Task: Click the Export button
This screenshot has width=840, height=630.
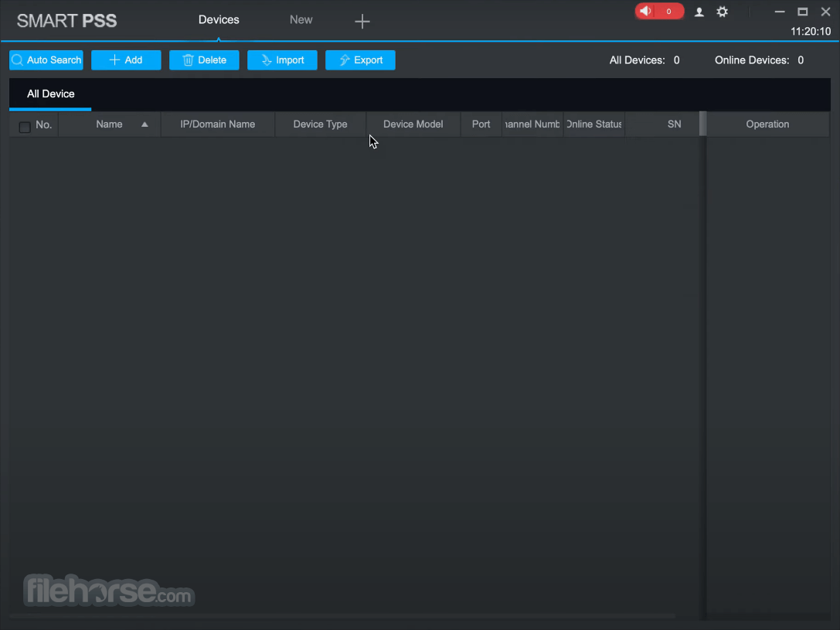Action: 360,60
